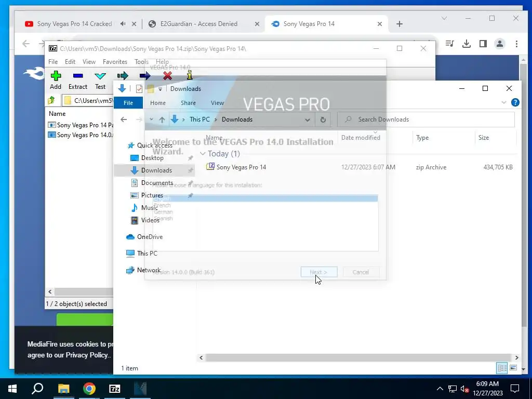The image size is (532, 399).
Task: Click the 7-Zip Add toolbar icon
Action: [x=56, y=76]
